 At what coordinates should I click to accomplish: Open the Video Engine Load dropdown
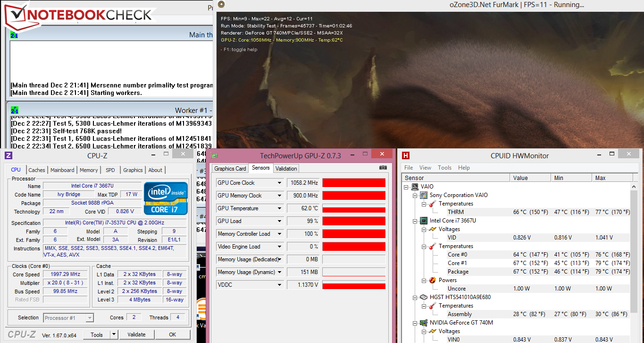279,247
